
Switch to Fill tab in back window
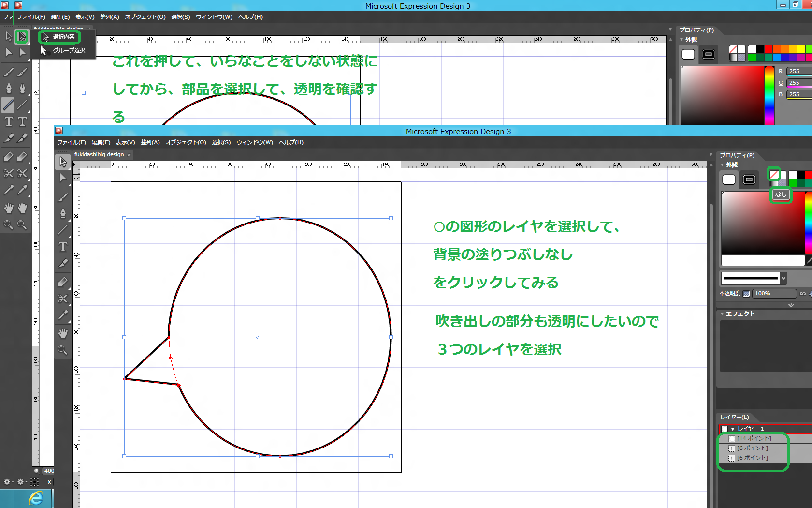(688, 54)
